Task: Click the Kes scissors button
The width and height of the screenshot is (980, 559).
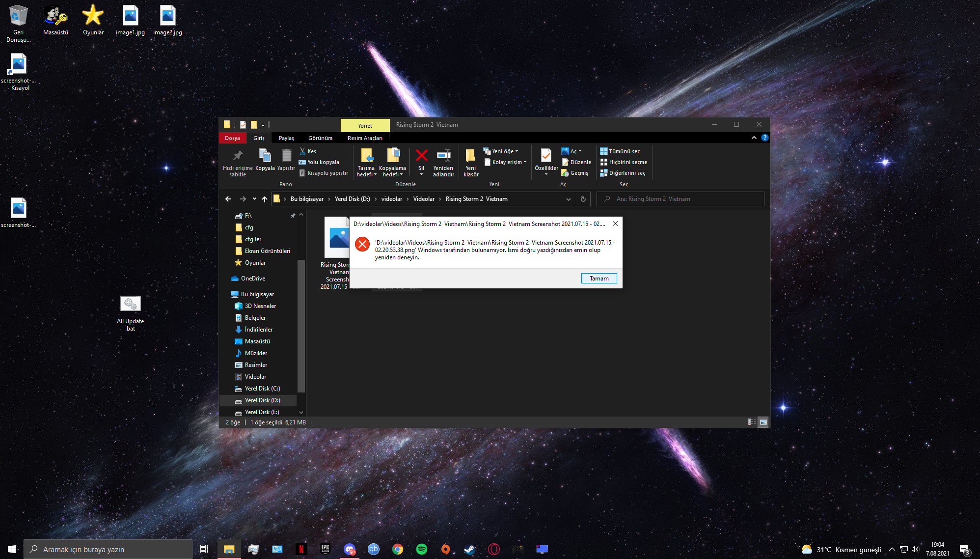Action: 308,151
